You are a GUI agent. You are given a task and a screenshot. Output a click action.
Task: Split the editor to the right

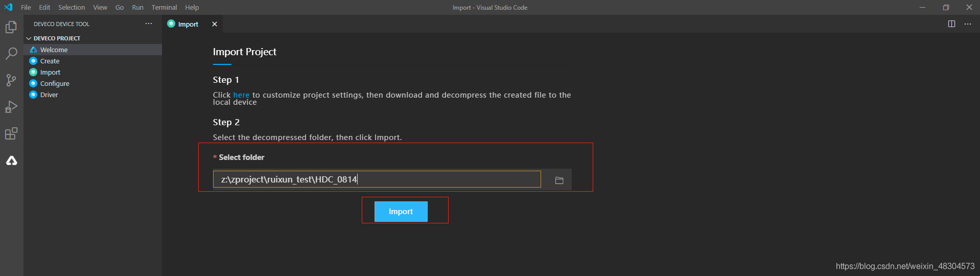tap(951, 24)
